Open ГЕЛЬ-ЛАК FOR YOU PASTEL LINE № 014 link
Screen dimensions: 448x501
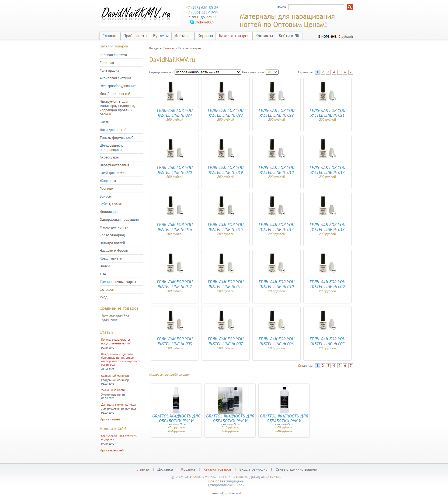tap(276, 227)
